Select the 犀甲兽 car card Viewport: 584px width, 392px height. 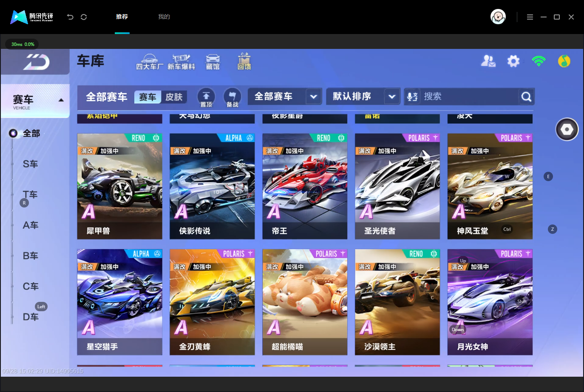pyautogui.click(x=119, y=186)
